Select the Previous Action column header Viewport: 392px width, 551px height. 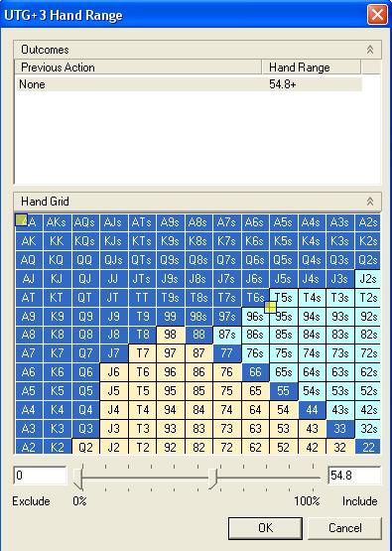(x=138, y=68)
